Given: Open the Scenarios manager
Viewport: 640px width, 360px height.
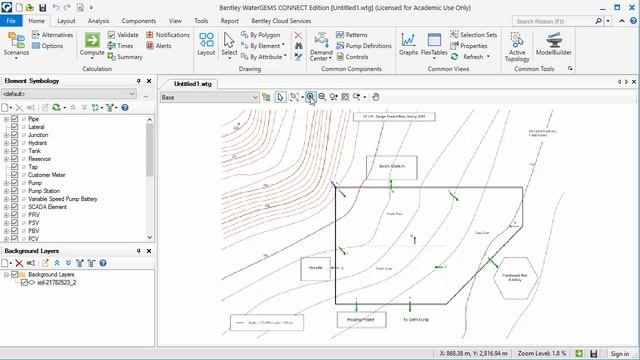Looking at the screenshot, I should (16, 45).
